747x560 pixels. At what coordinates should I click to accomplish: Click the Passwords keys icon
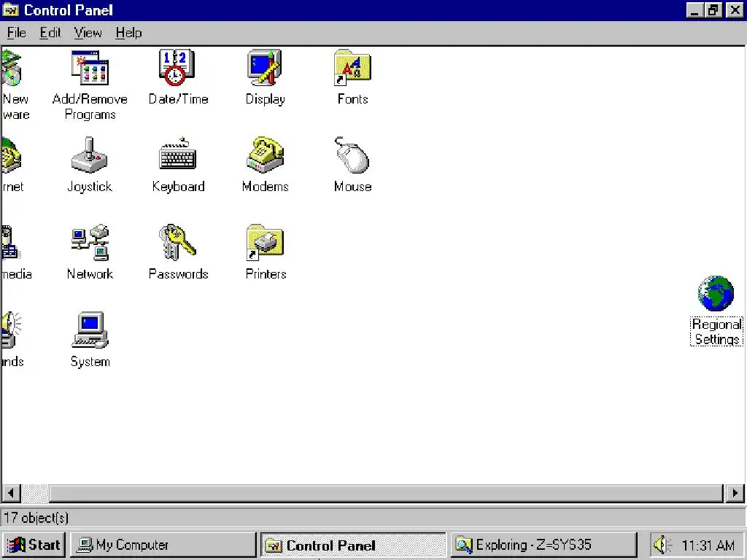(x=177, y=242)
